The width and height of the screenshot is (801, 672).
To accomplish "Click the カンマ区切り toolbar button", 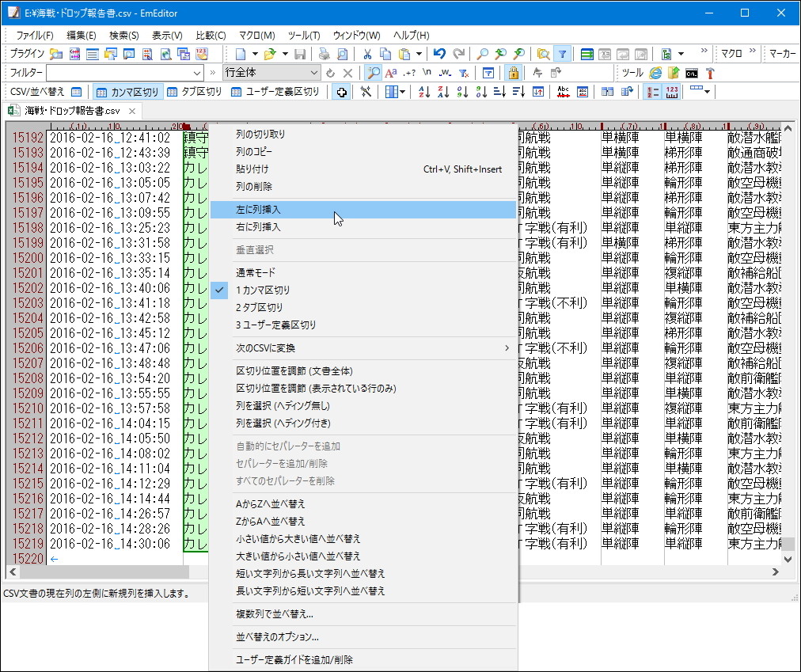I will tap(127, 92).
